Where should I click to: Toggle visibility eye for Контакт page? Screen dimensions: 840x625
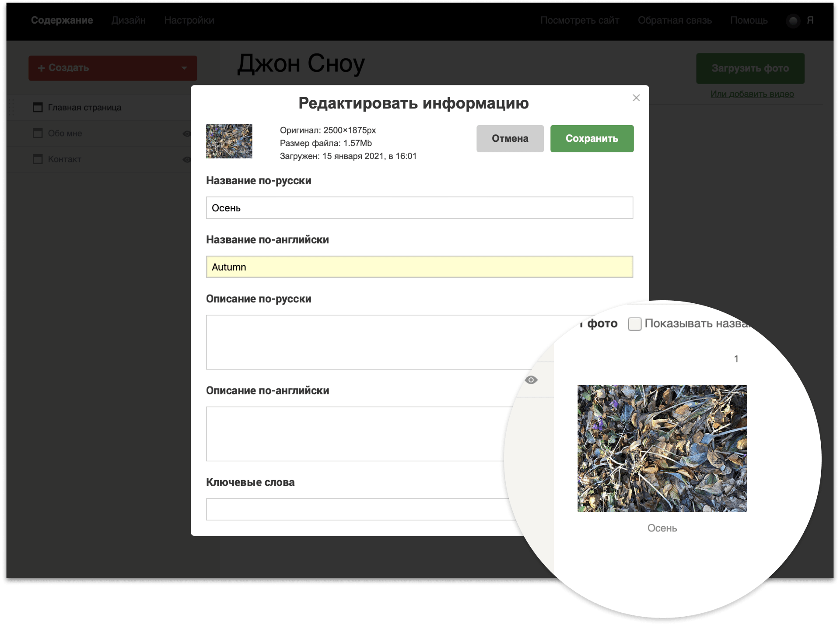coord(186,159)
